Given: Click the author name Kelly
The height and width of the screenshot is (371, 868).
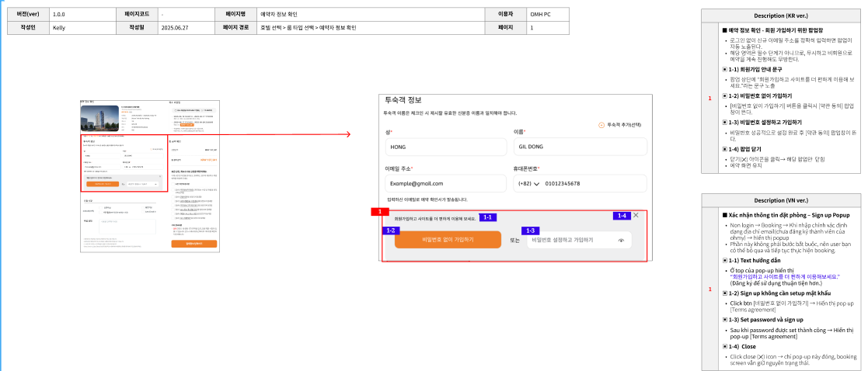Looking at the screenshot, I should click(x=59, y=28).
